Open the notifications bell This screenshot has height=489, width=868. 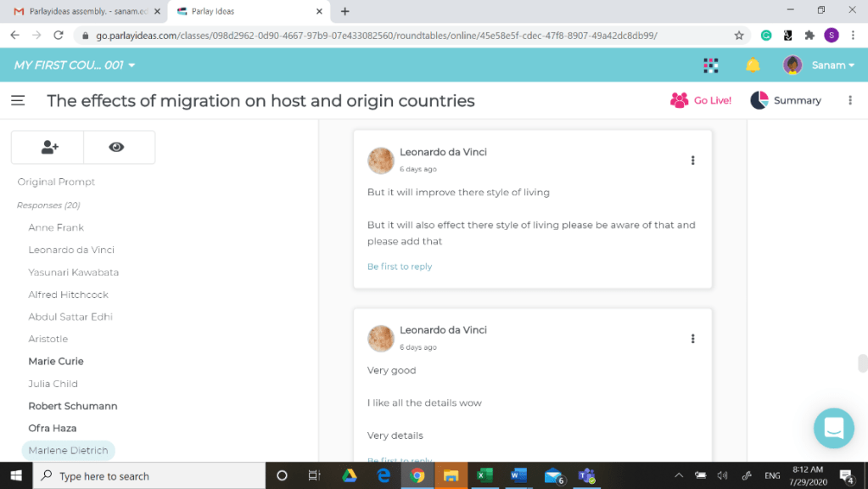pos(752,65)
